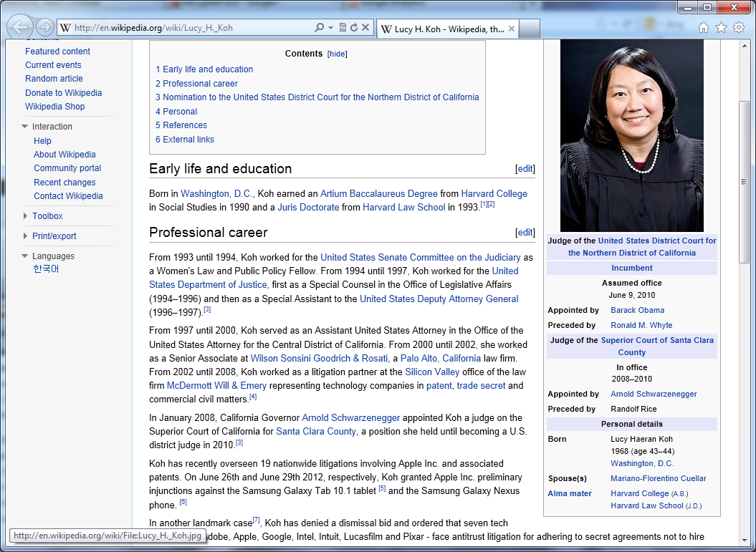Open the Help link in Interaction
Screen dimensions: 756x552
point(42,140)
